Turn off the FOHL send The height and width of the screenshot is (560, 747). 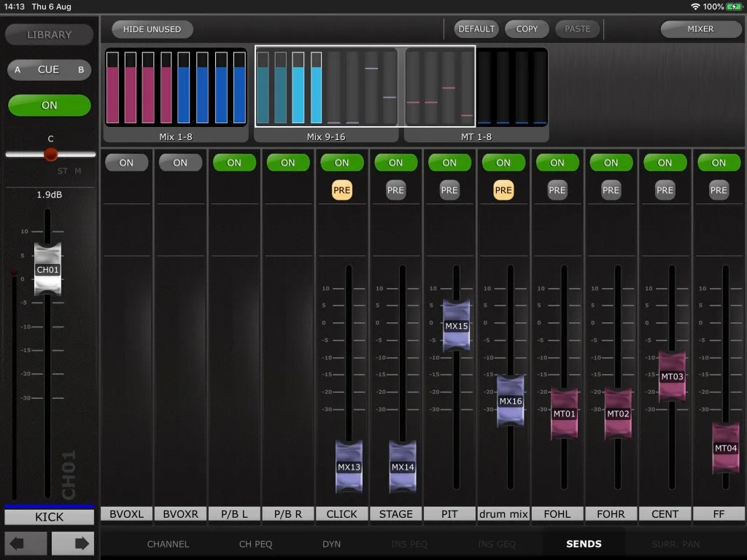pos(557,163)
